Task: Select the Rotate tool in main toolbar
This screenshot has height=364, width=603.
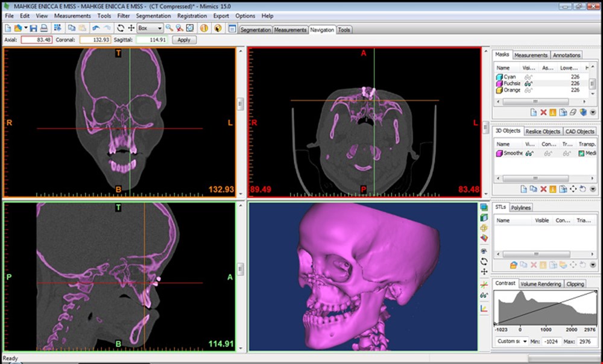Action: click(x=121, y=28)
